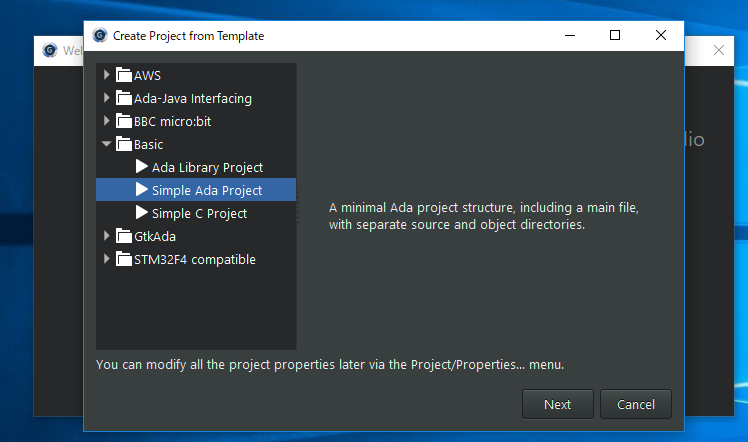
Task: Click the BBC micro:bit folder icon
Action: pyautogui.click(x=124, y=121)
